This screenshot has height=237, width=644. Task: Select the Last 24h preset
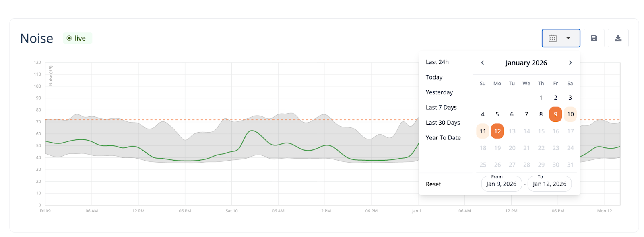point(437,62)
